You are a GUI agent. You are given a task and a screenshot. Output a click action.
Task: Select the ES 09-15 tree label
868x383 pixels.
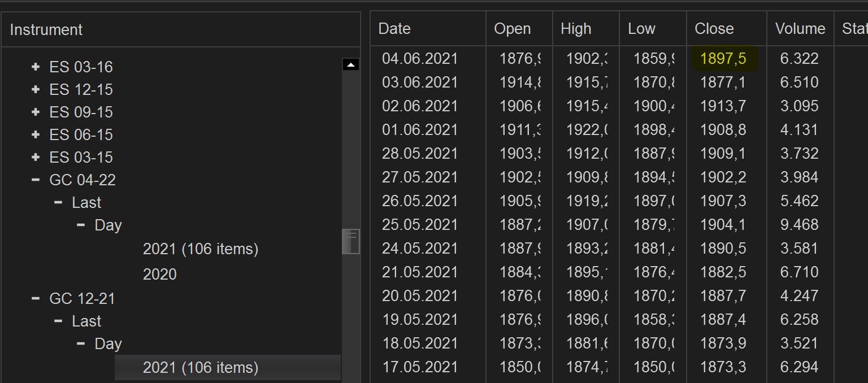tap(81, 112)
